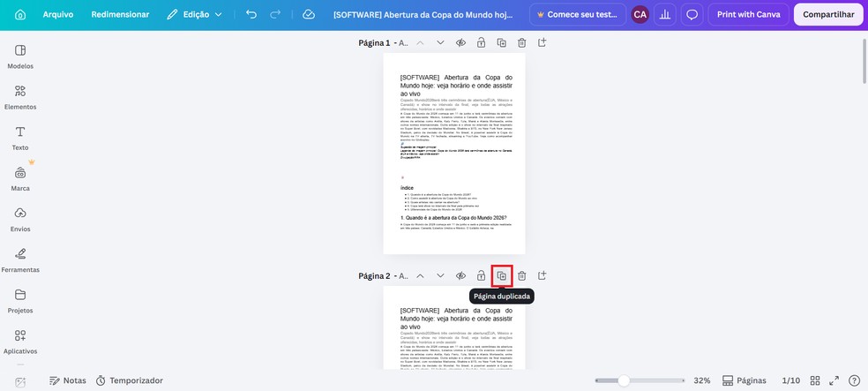Hide Página 2 with eye icon
The width and height of the screenshot is (868, 391).
(x=460, y=275)
